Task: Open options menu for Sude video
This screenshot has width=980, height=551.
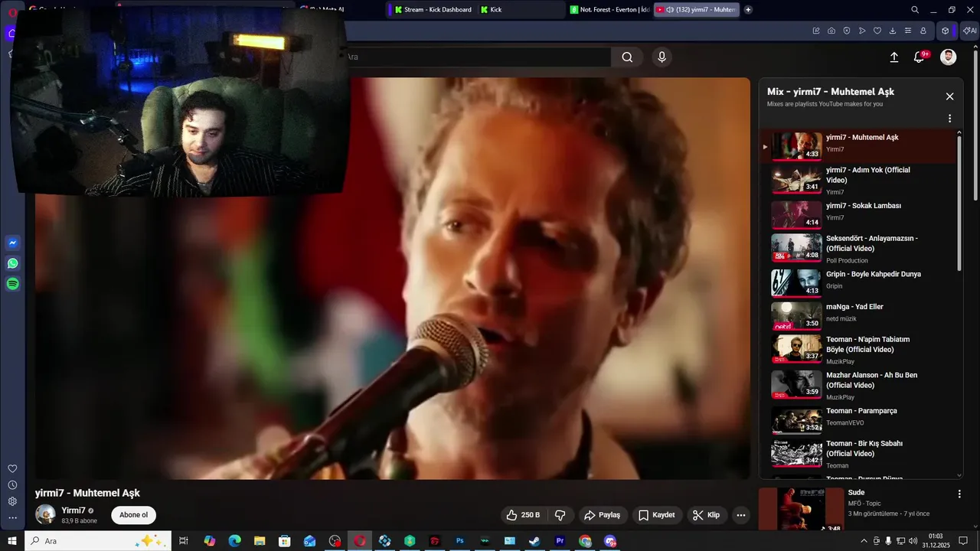Action: pos(959,494)
